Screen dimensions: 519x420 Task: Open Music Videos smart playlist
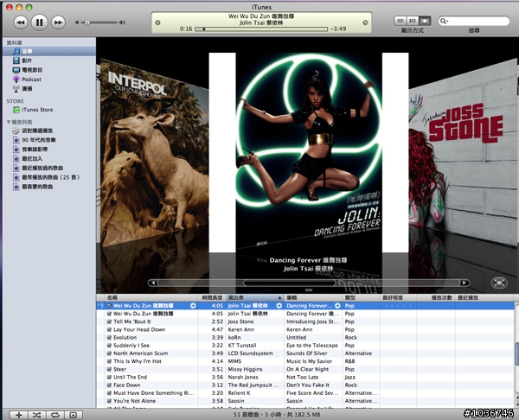pyautogui.click(x=49, y=150)
